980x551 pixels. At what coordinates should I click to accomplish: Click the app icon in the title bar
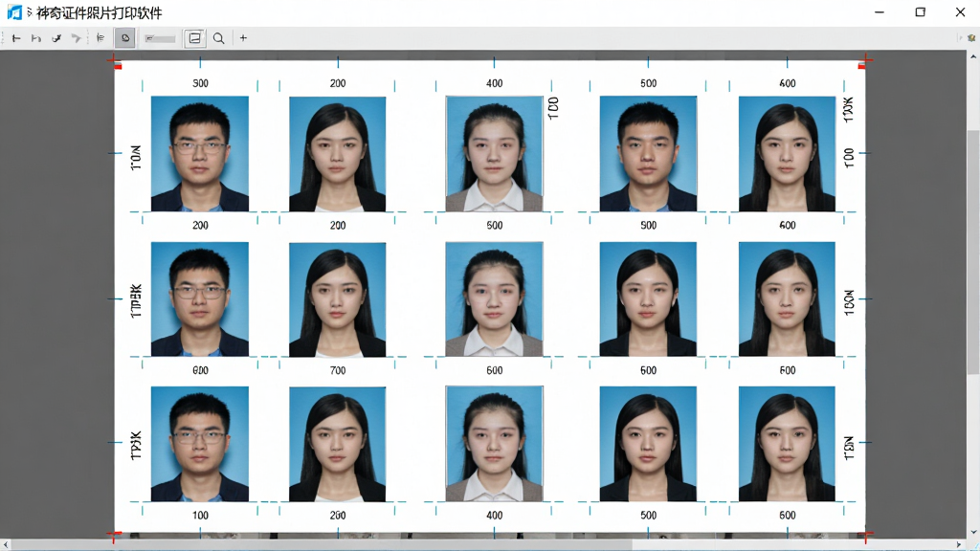[x=13, y=12]
